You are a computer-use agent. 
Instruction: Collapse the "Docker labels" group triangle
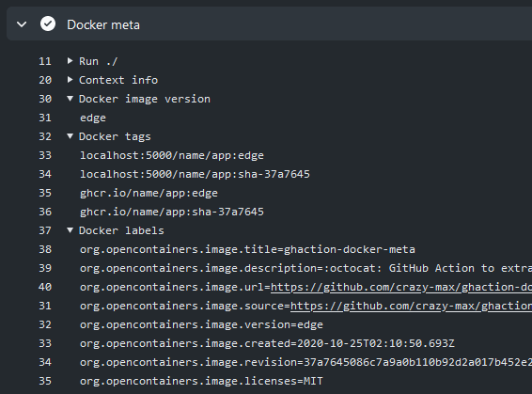(70, 230)
